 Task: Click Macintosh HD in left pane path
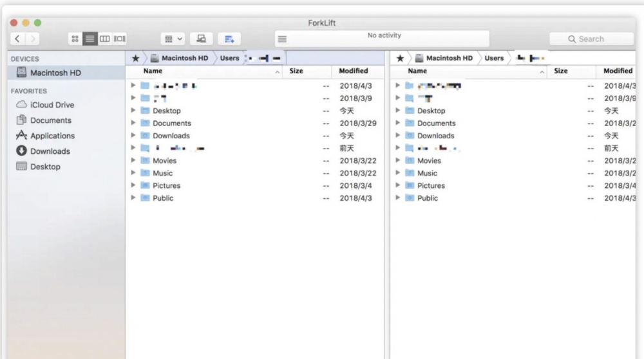(x=180, y=59)
